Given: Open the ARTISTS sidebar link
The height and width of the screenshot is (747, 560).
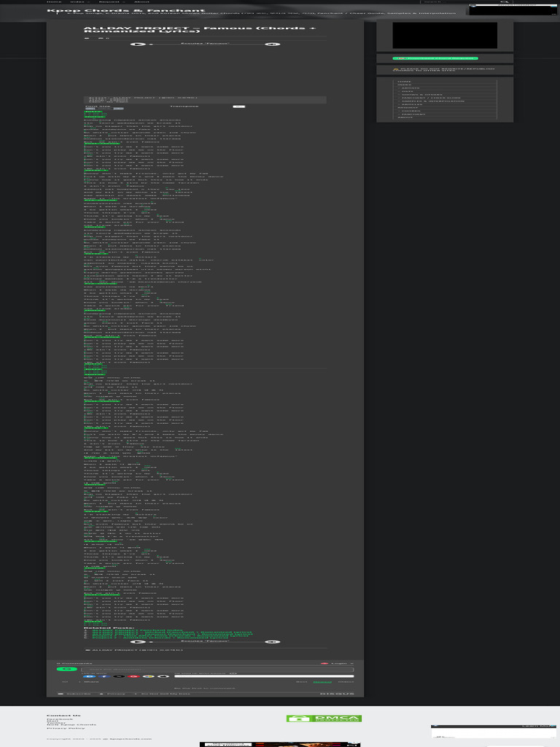Looking at the screenshot, I should [x=409, y=88].
